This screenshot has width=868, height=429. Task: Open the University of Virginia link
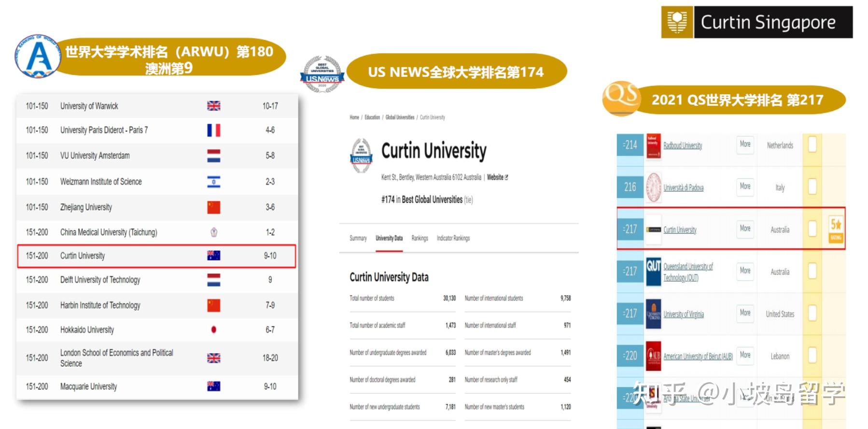click(684, 314)
